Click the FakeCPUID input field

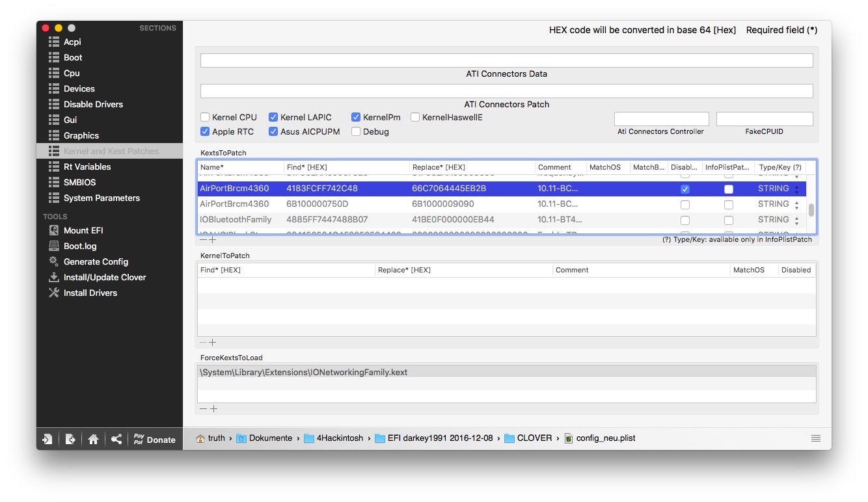(x=765, y=119)
